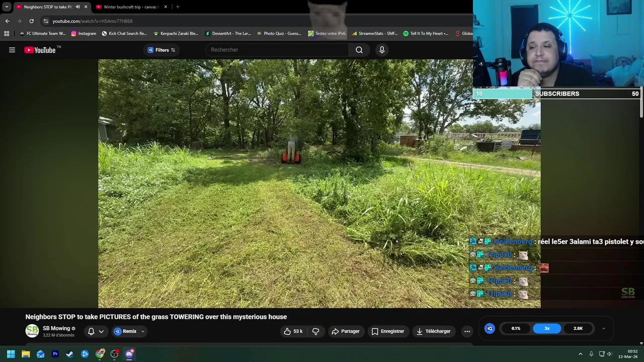644x362 pixels.
Task: Open the DeviantArt bookmark
Action: tap(228, 34)
